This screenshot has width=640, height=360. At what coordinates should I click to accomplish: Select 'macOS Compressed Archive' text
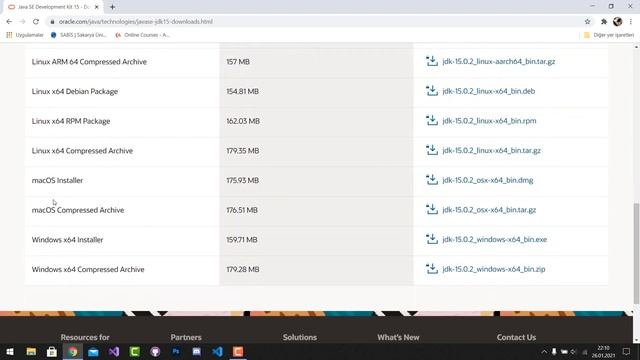(78, 210)
